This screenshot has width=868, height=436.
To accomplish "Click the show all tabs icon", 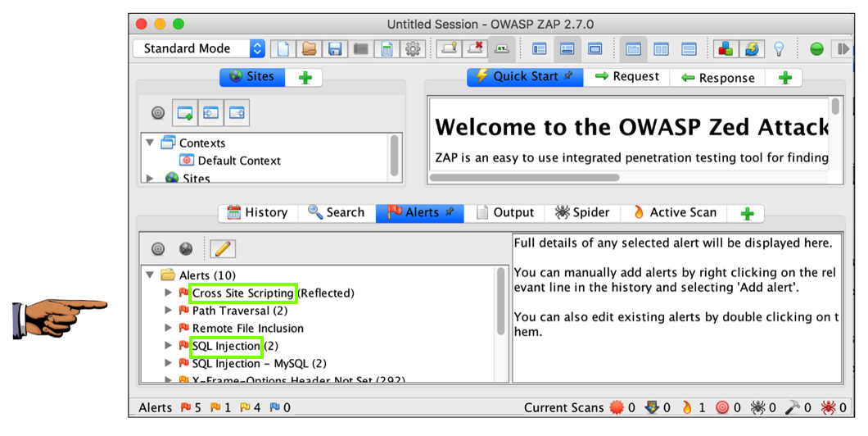I will pyautogui.click(x=449, y=48).
